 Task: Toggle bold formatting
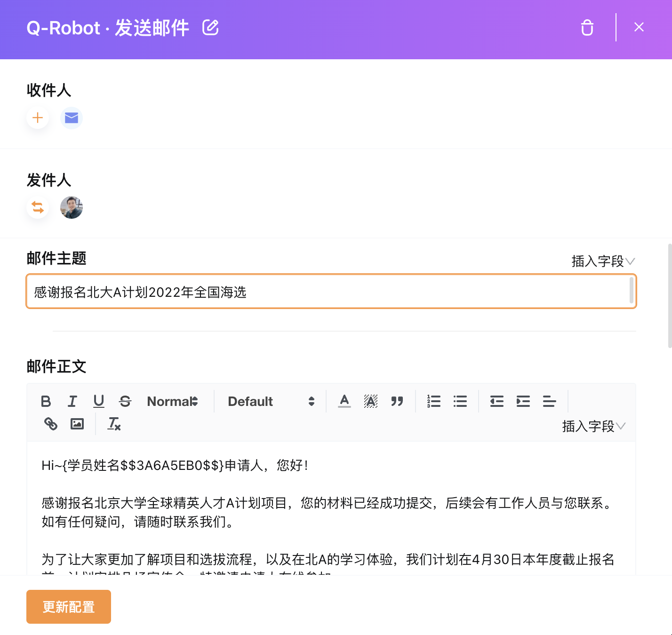tap(46, 401)
